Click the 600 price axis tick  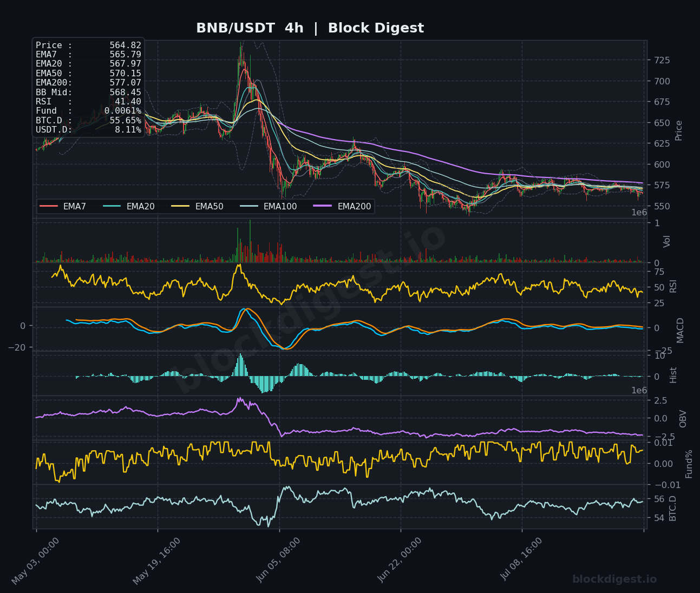(662, 164)
